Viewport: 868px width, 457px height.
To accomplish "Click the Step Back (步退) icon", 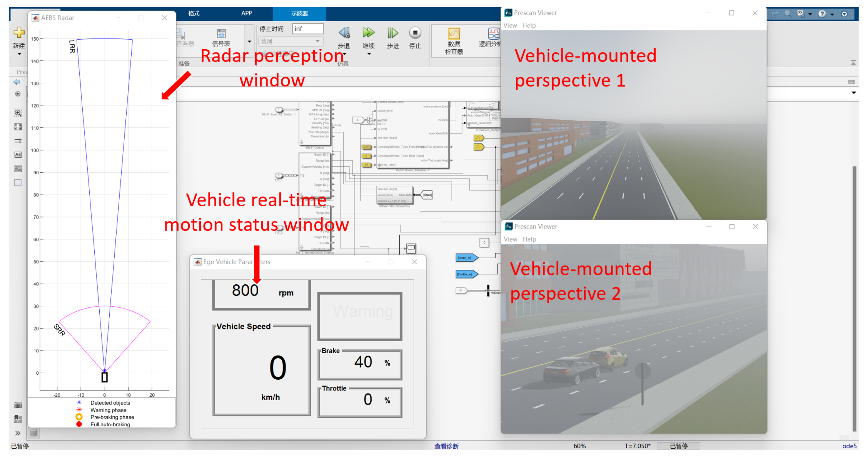I will [x=344, y=33].
